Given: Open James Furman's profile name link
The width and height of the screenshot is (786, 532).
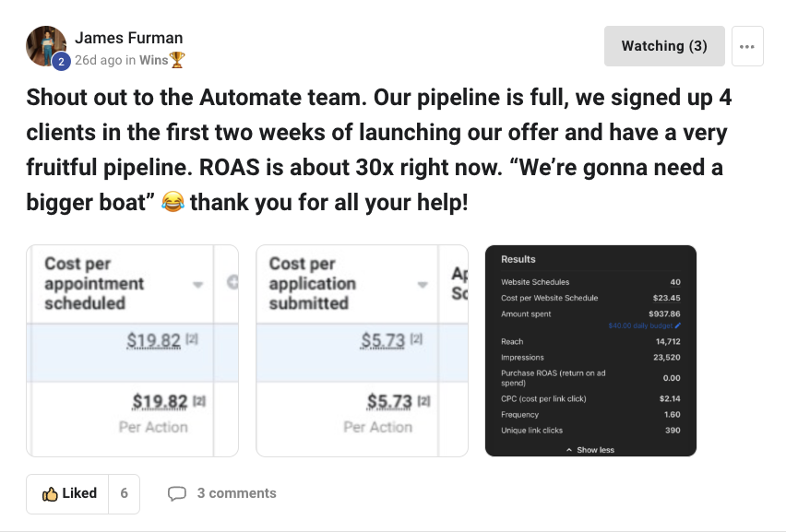Looking at the screenshot, I should [129, 38].
